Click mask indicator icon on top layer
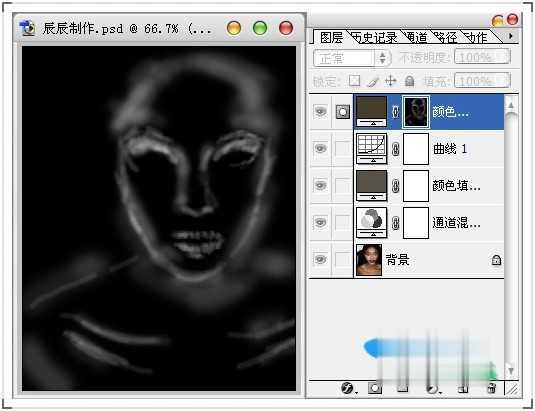The width and height of the screenshot is (535, 411). 343,112
